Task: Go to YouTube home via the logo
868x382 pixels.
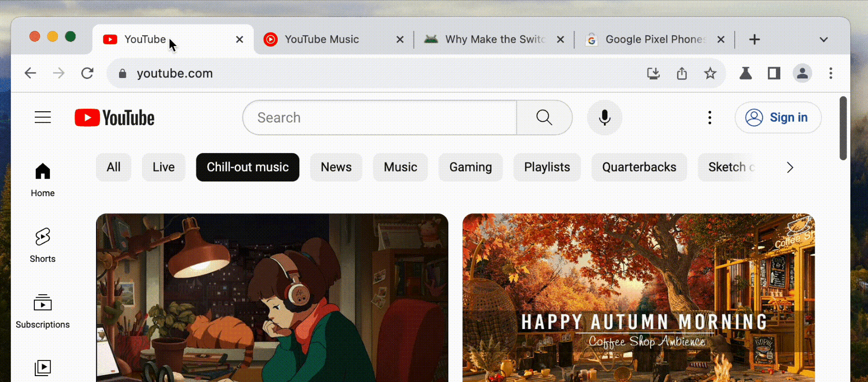Action: click(115, 118)
